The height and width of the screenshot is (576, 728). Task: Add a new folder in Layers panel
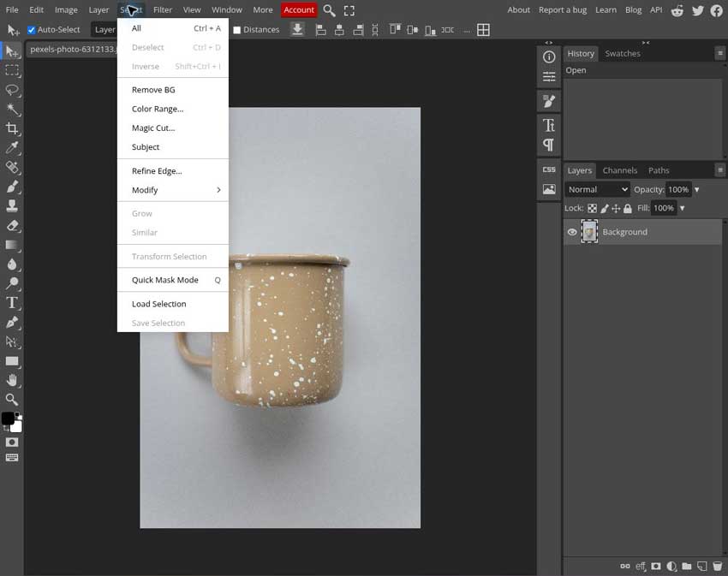[x=687, y=567]
